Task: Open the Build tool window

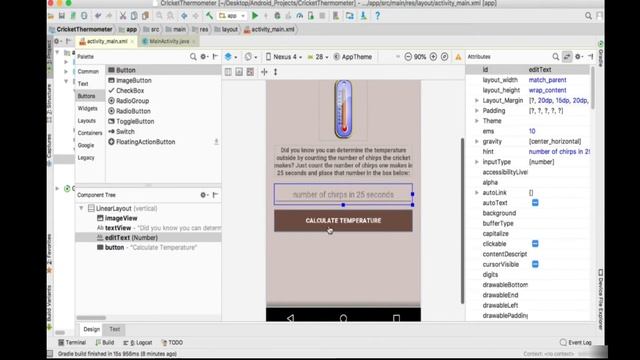Action: pos(105,342)
